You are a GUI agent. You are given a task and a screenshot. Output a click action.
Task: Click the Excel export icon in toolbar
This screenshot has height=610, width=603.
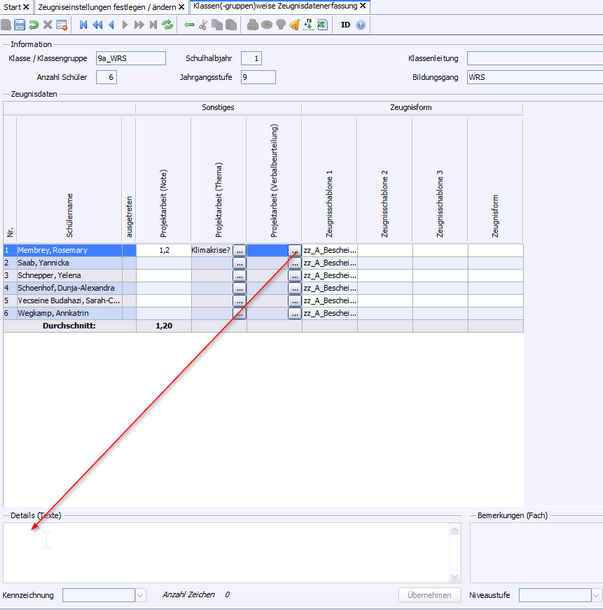[322, 24]
